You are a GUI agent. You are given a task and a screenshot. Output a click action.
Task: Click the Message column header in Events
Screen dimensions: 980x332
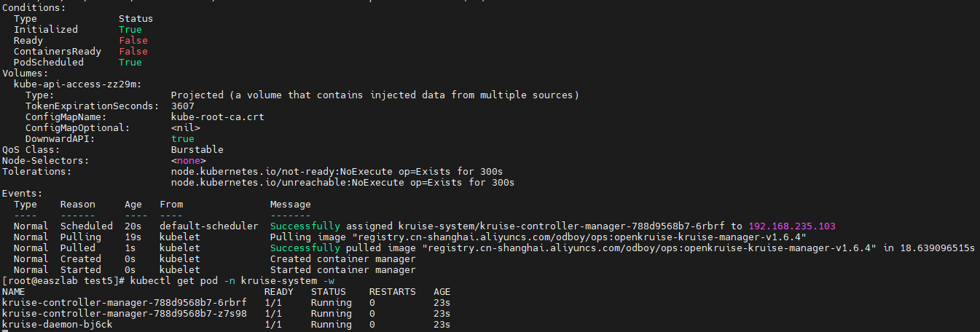(290, 205)
